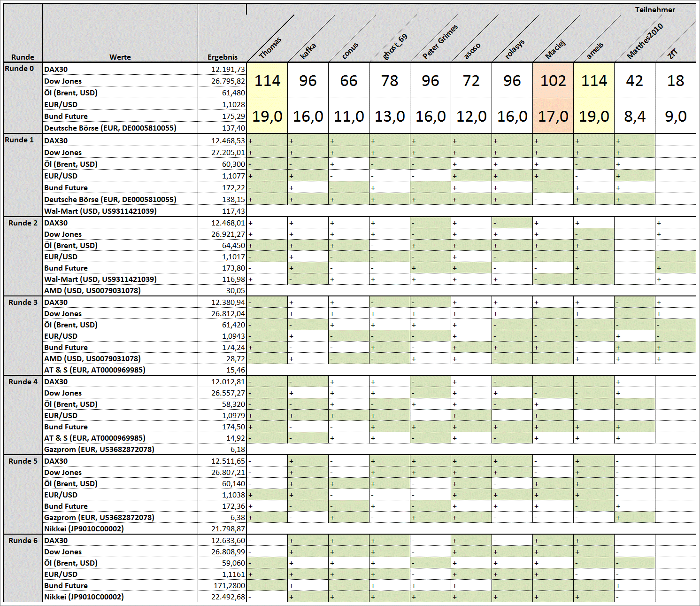Click result value 15,46
This screenshot has width=700, height=606.
coord(236,370)
